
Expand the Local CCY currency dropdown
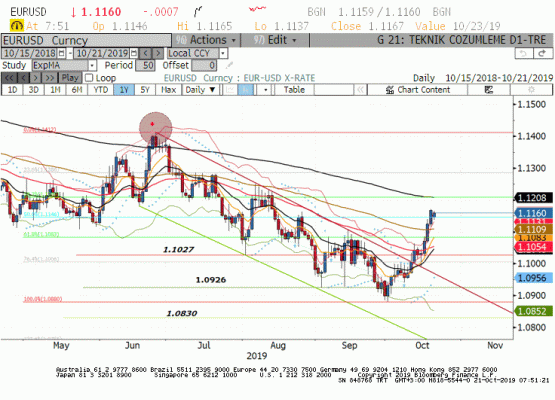tap(223, 53)
